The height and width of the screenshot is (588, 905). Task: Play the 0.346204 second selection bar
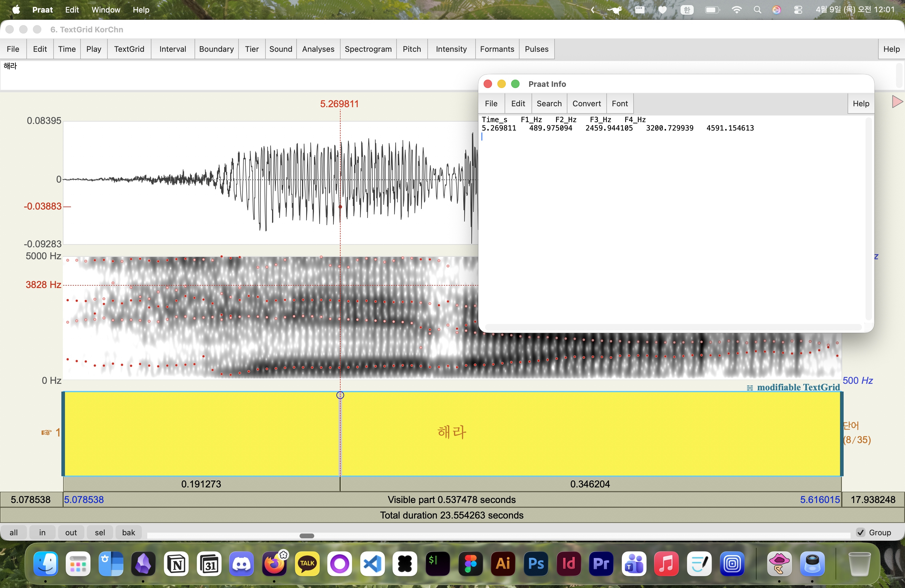(x=590, y=484)
